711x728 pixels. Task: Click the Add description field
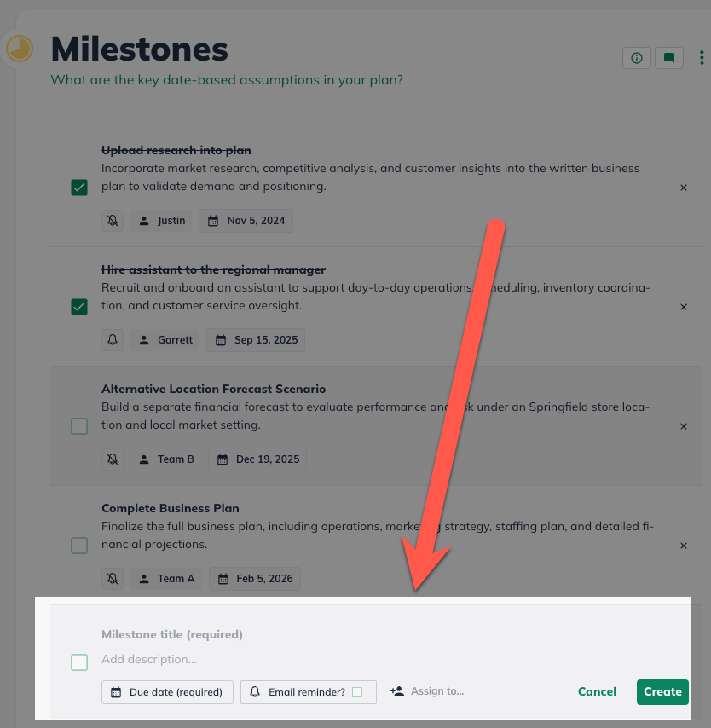click(256, 659)
